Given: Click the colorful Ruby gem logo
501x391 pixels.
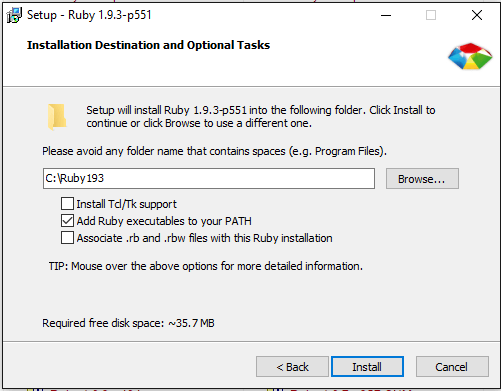Looking at the screenshot, I should (470, 56).
